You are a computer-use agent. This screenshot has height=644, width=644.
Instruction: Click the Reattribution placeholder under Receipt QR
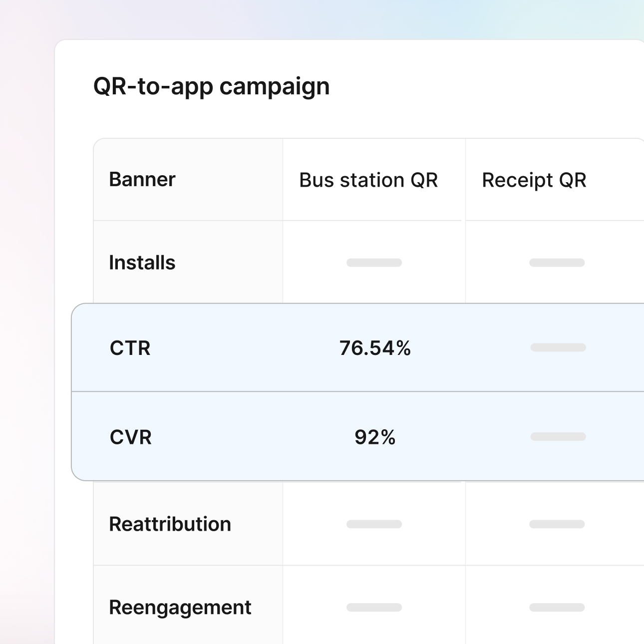pos(558,524)
